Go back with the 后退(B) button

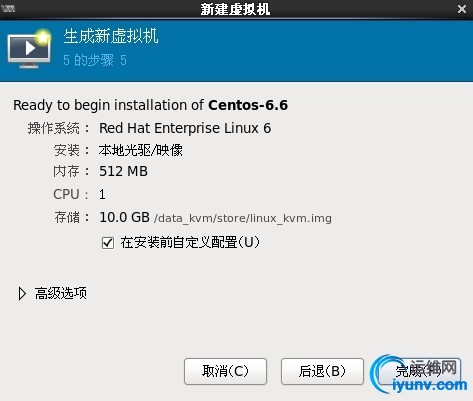322,371
